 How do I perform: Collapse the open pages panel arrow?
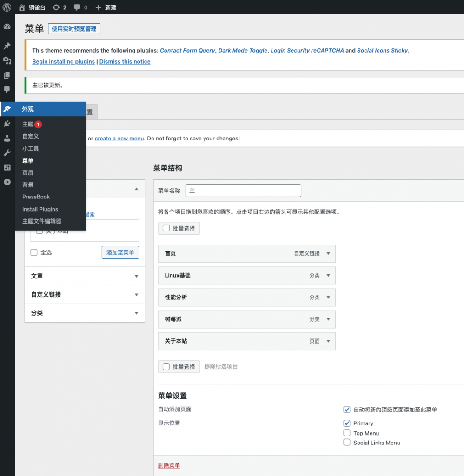coord(137,189)
